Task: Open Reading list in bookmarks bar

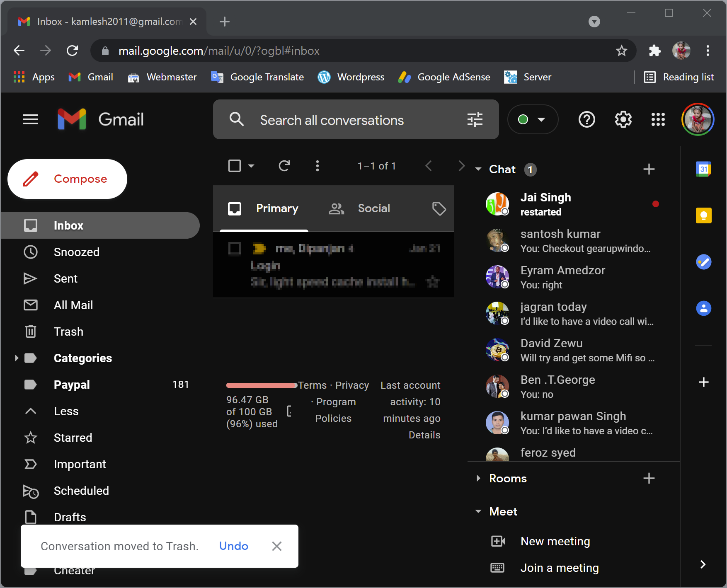Action: (x=679, y=77)
